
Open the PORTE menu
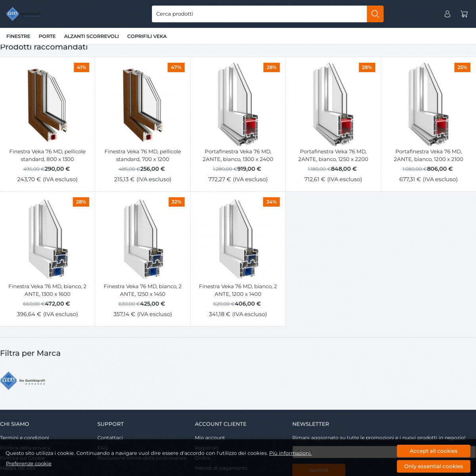(x=47, y=36)
